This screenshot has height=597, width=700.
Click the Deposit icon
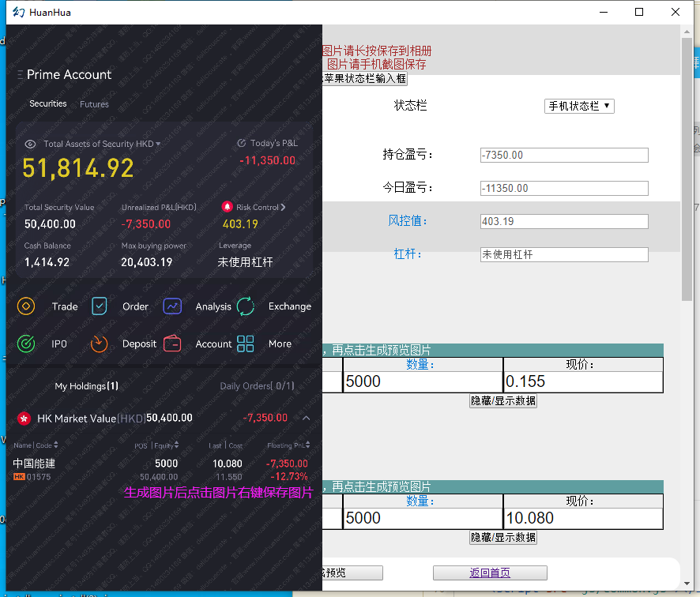pos(99,344)
